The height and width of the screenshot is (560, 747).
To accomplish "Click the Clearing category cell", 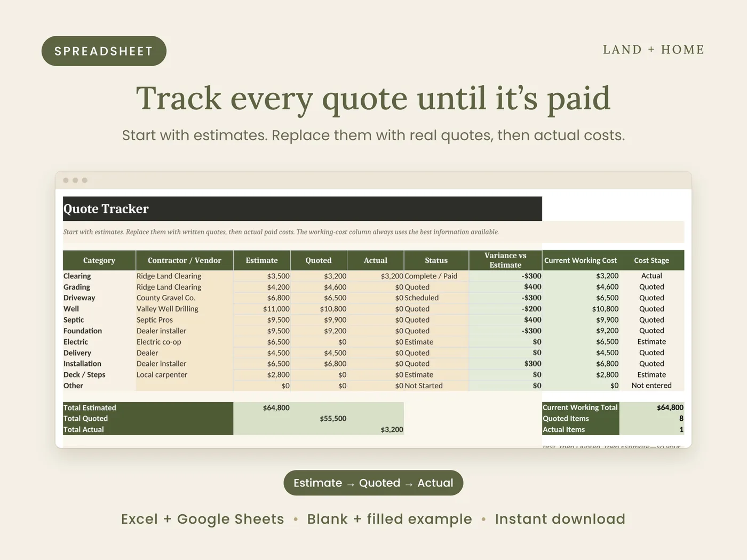I will 99,276.
